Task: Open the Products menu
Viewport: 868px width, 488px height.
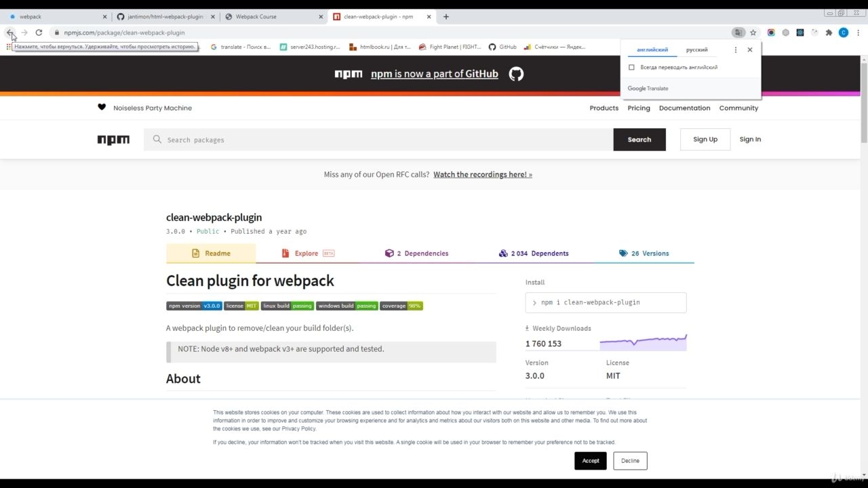Action: (604, 108)
